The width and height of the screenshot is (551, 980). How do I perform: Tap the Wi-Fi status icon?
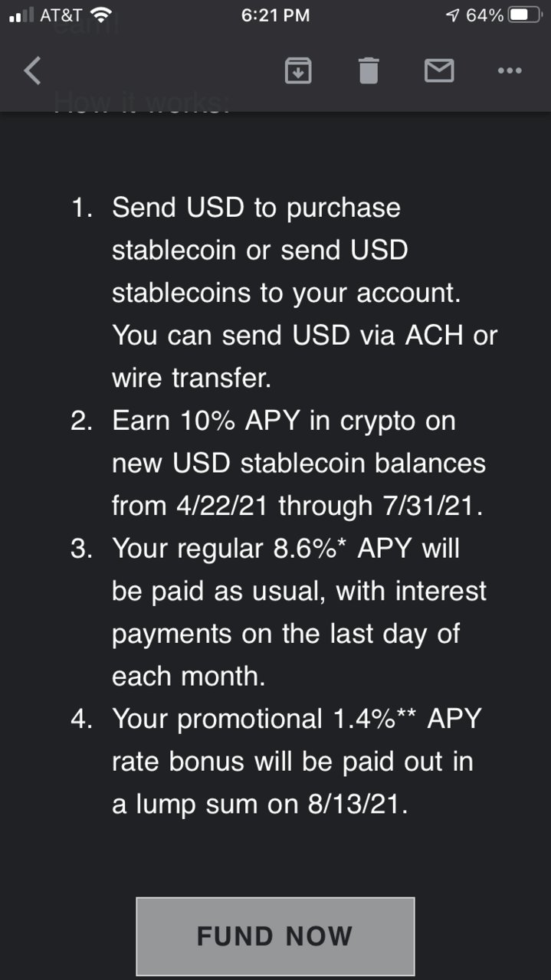click(100, 15)
